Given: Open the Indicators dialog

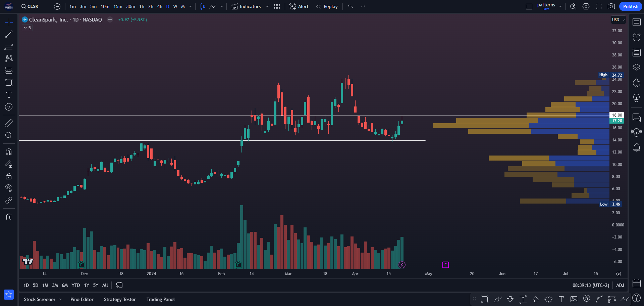Looking at the screenshot, I should [246, 6].
